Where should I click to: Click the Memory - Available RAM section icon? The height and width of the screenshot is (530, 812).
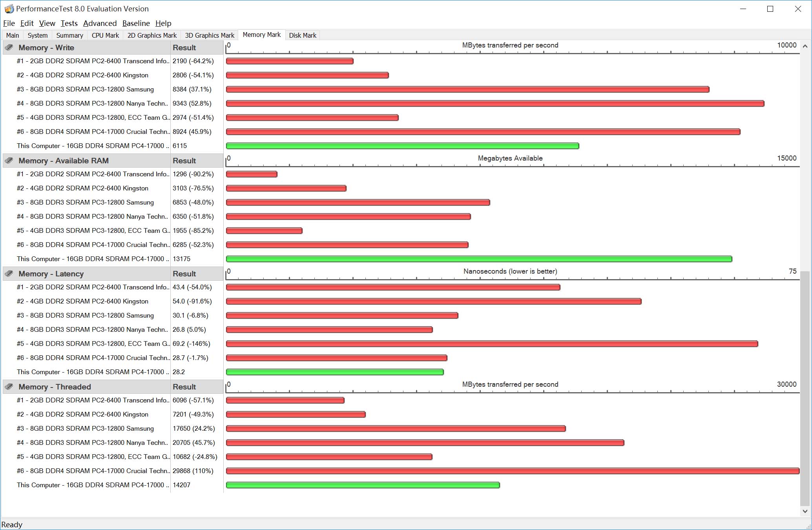coord(9,161)
